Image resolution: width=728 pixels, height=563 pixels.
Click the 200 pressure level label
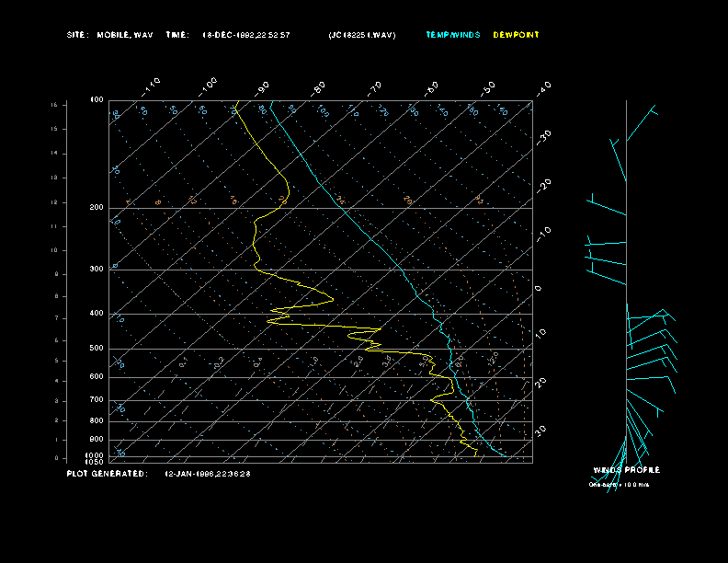(x=97, y=208)
